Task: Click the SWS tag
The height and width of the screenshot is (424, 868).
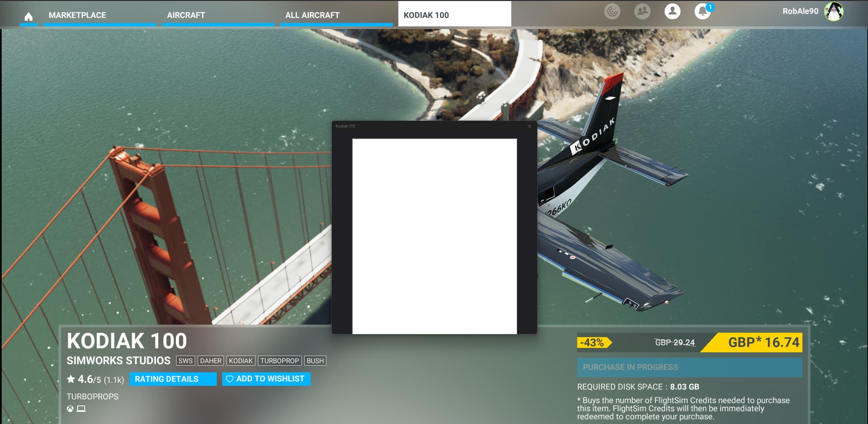Action: coord(185,361)
